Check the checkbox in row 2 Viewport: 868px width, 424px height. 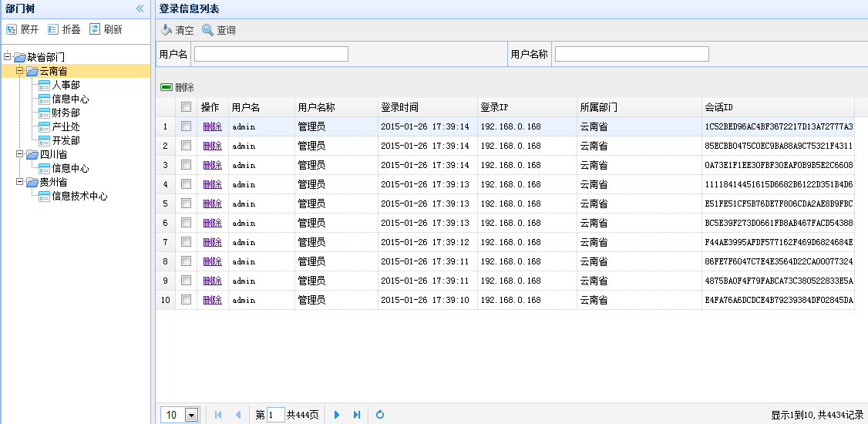pos(186,146)
